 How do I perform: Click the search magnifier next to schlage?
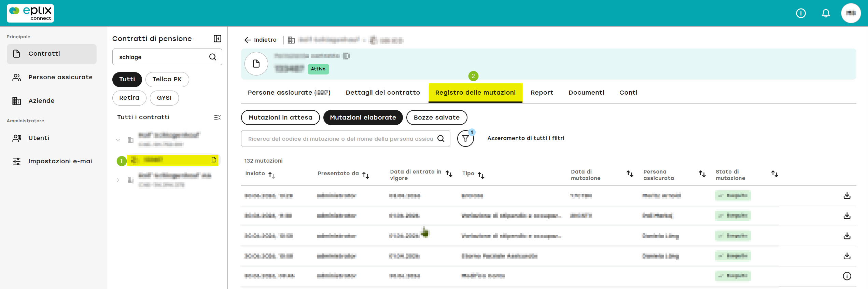click(x=213, y=57)
